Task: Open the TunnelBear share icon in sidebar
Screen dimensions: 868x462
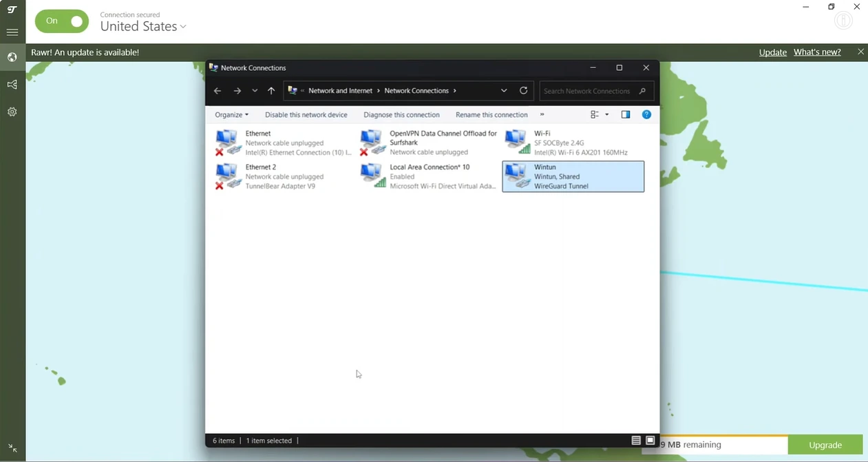Action: coord(12,85)
